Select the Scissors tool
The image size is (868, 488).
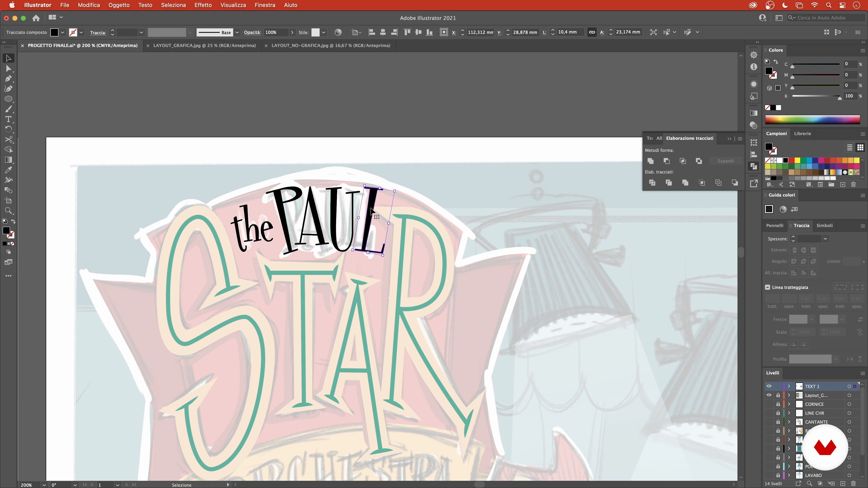tap(8, 139)
